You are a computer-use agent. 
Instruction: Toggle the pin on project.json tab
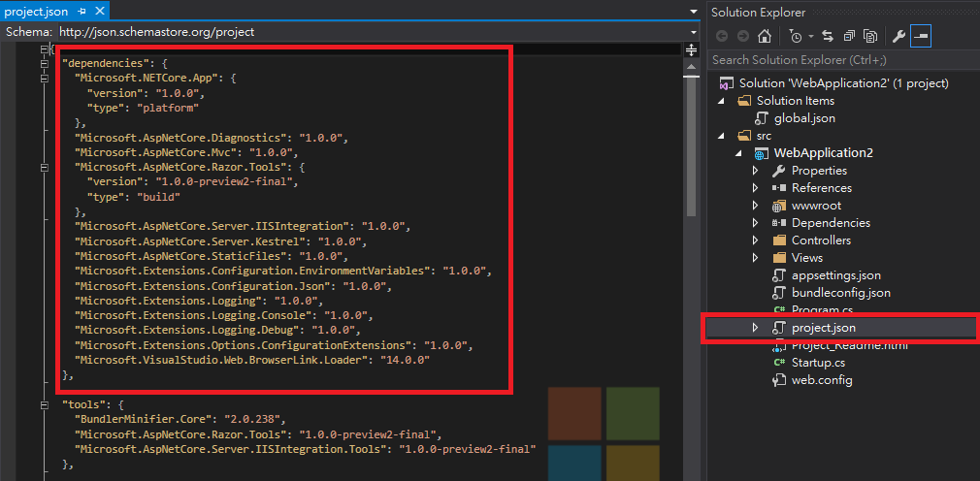82,12
